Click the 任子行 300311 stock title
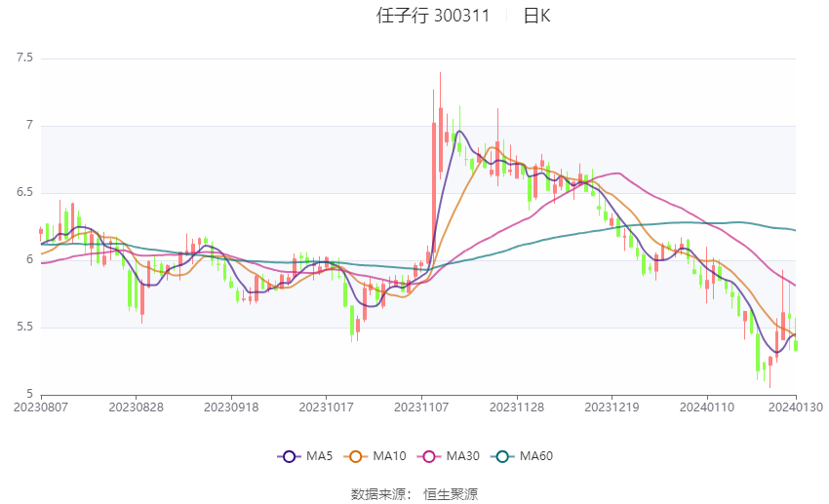The image size is (829, 504). point(433,16)
